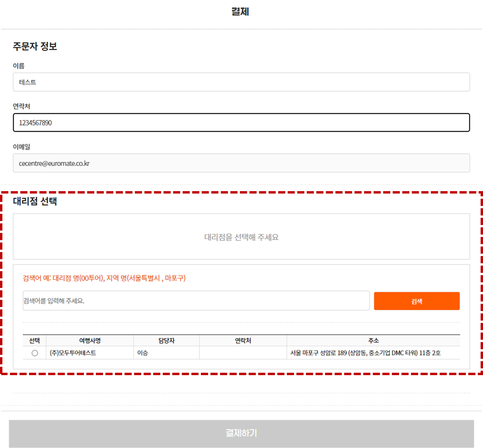Click the 이름 field label
This screenshot has height=448, width=483.
[x=19, y=66]
